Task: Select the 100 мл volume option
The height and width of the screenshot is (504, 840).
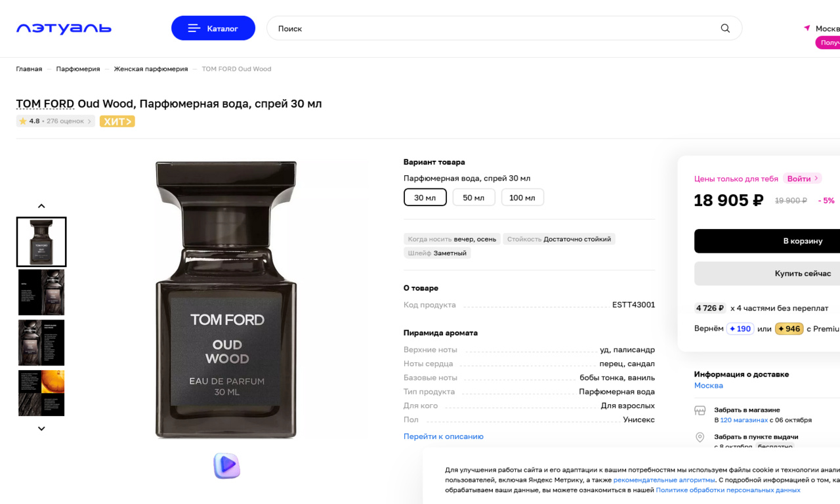Action: (x=522, y=198)
